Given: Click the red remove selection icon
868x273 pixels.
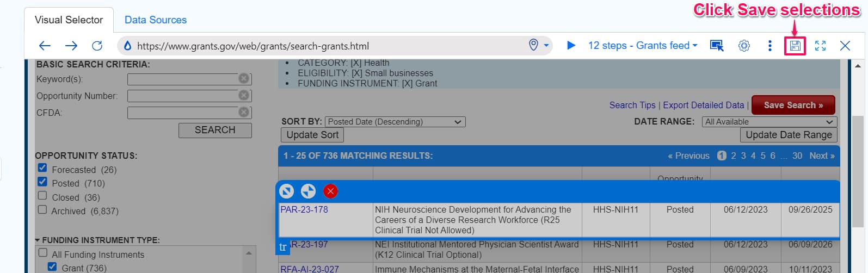Looking at the screenshot, I should (330, 191).
